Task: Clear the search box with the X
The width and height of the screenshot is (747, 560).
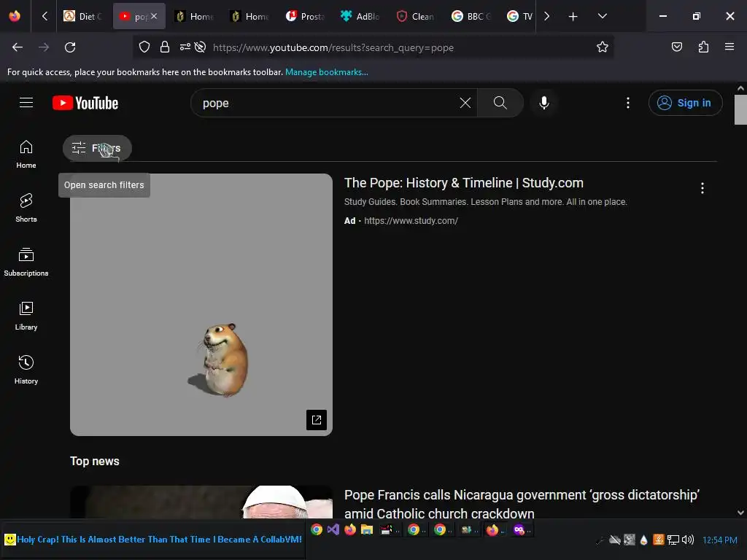Action: click(465, 103)
